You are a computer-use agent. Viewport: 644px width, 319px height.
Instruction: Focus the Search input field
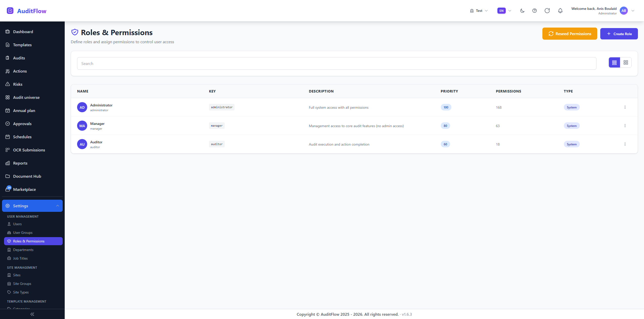(x=337, y=63)
